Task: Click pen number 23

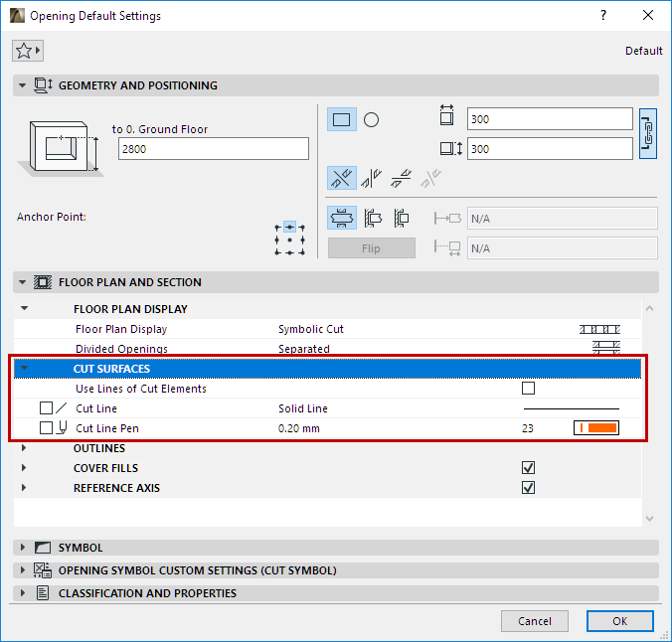Action: (x=528, y=428)
